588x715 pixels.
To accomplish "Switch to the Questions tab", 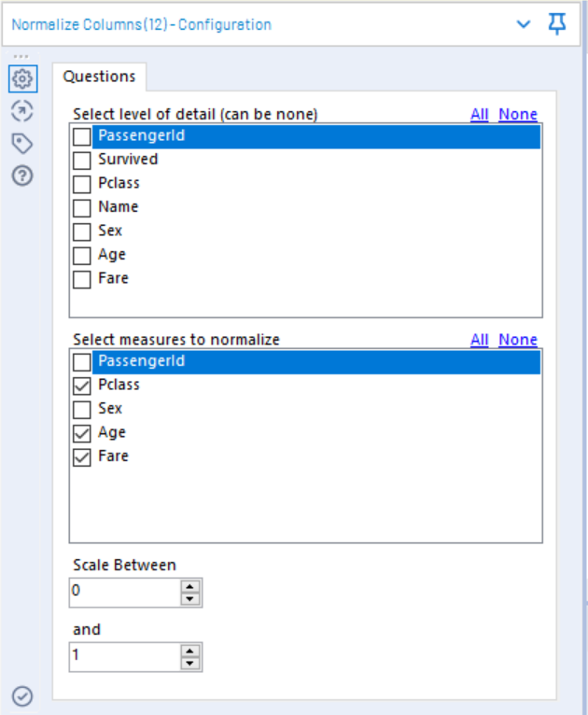I will pyautogui.click(x=99, y=77).
